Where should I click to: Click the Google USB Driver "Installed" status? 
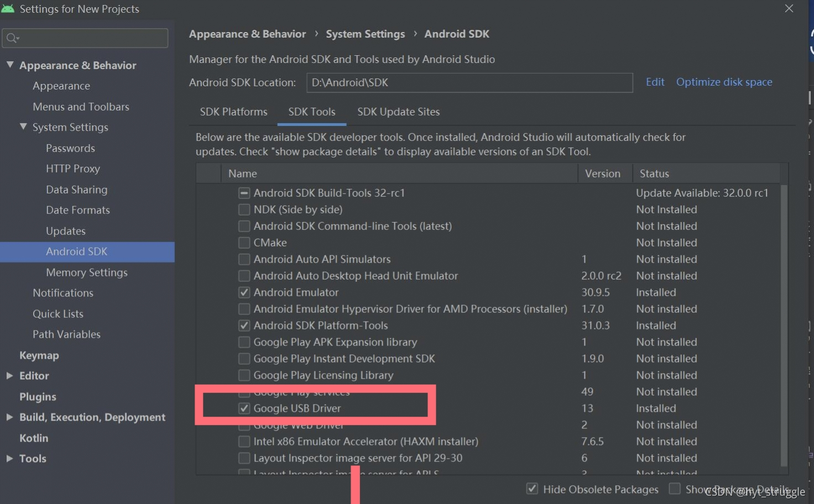656,408
